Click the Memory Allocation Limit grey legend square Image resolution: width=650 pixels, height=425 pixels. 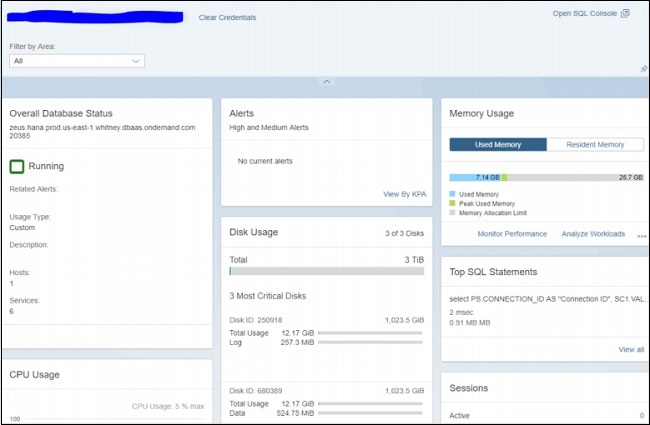point(453,213)
